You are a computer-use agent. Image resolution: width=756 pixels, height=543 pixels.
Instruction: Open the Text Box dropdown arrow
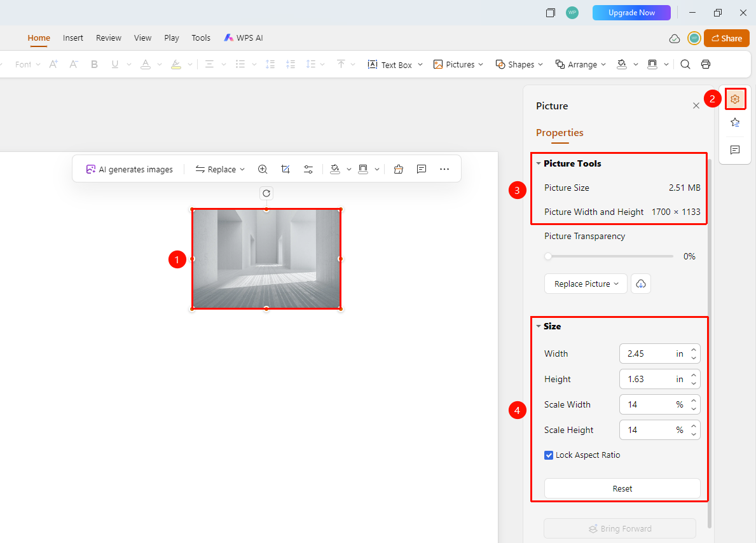tap(420, 65)
